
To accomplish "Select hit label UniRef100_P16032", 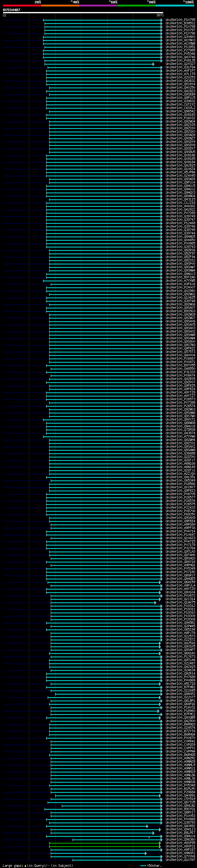I will point(180,118).
